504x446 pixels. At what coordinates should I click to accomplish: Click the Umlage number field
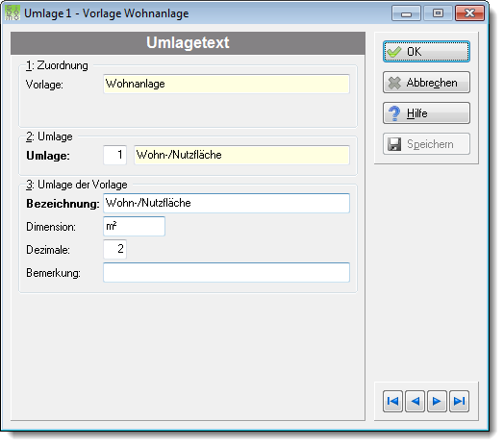(x=114, y=155)
